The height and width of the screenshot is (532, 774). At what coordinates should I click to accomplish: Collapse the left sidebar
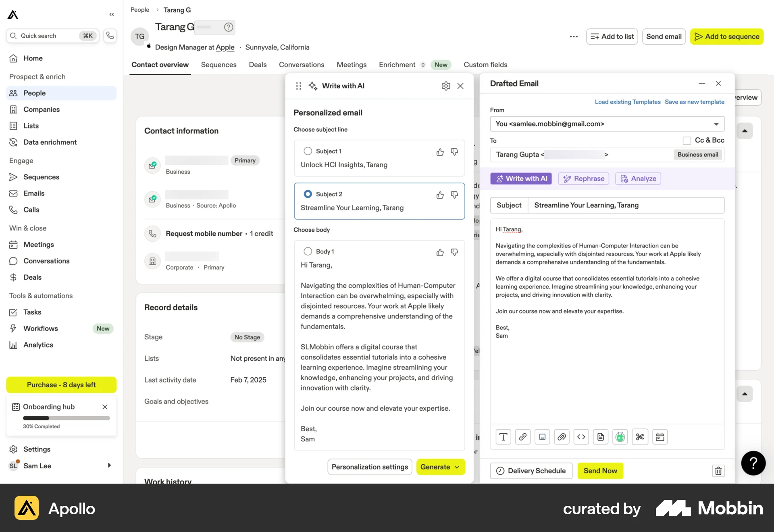tap(112, 15)
